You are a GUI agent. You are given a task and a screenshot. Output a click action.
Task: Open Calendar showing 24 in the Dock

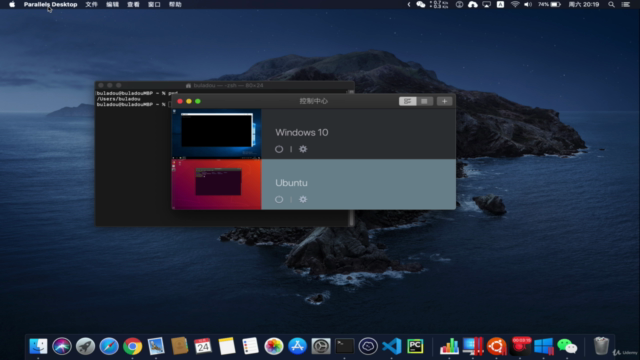203,346
